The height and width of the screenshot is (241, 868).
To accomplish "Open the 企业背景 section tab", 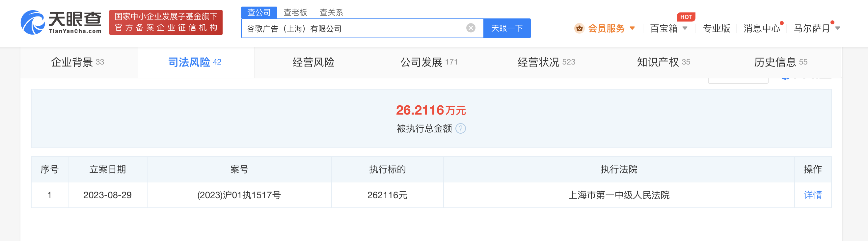I will point(78,62).
